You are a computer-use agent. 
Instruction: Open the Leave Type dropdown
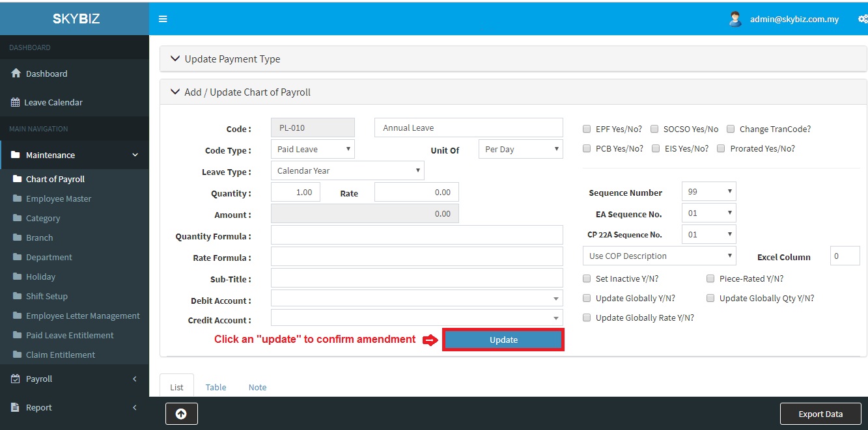click(x=347, y=170)
